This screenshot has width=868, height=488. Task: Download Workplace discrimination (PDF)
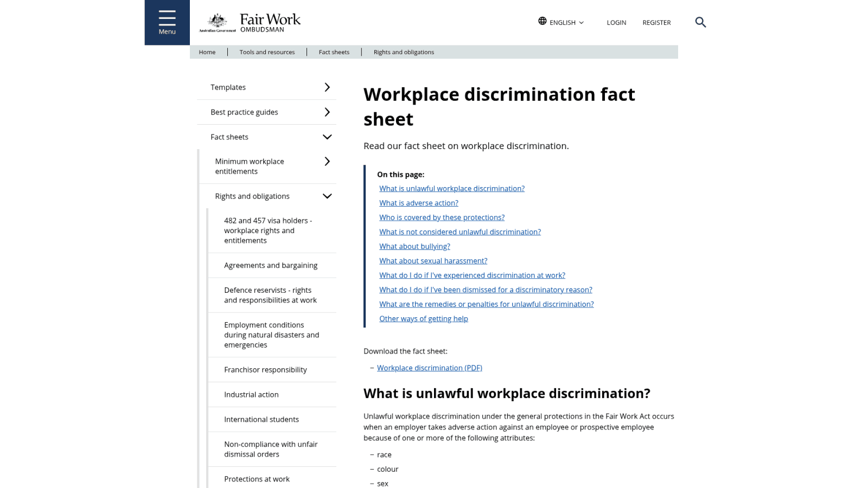430,368
